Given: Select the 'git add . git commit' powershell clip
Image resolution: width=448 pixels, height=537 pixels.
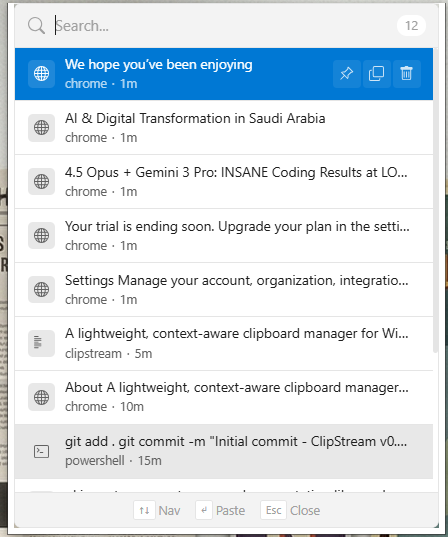Looking at the screenshot, I should 224,451.
